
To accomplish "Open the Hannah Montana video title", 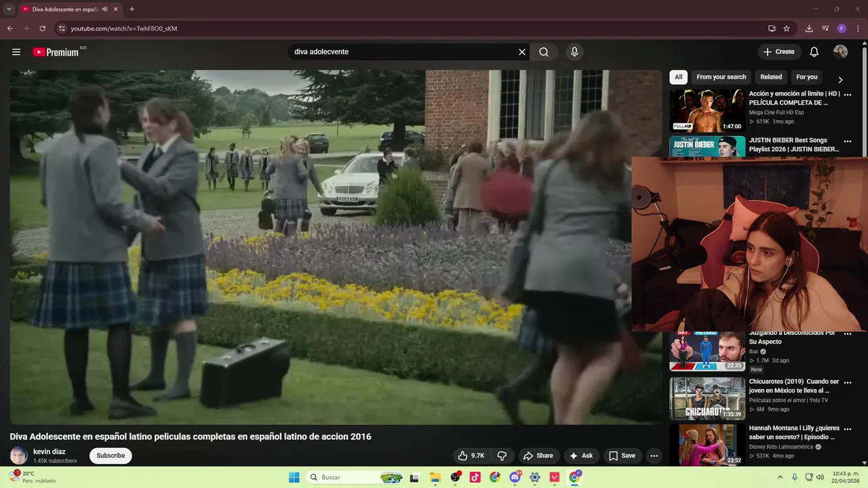I will coord(794,433).
